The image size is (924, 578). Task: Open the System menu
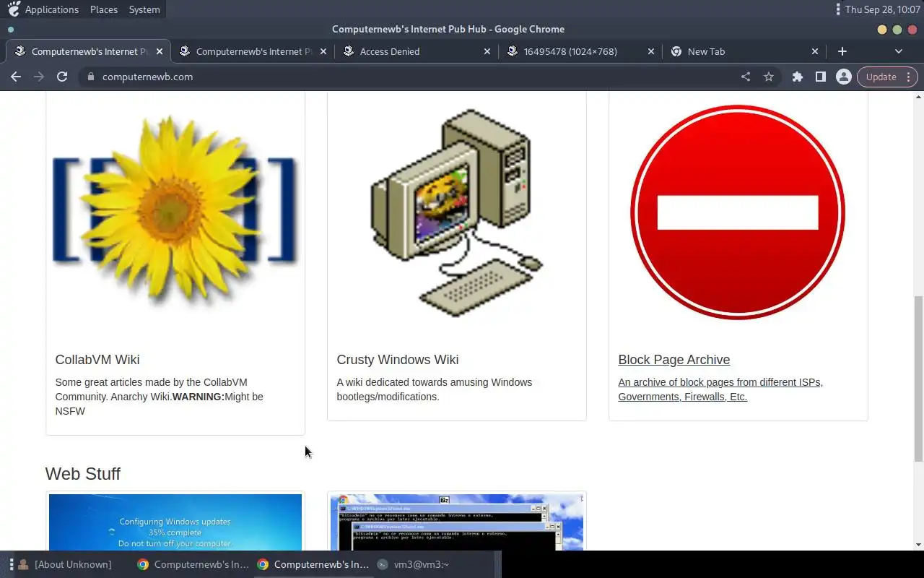(x=144, y=9)
